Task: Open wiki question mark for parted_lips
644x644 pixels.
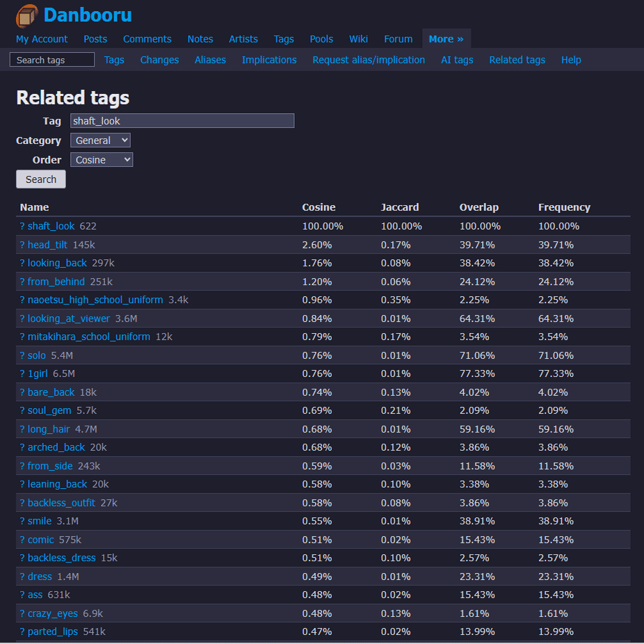Action: (22, 631)
